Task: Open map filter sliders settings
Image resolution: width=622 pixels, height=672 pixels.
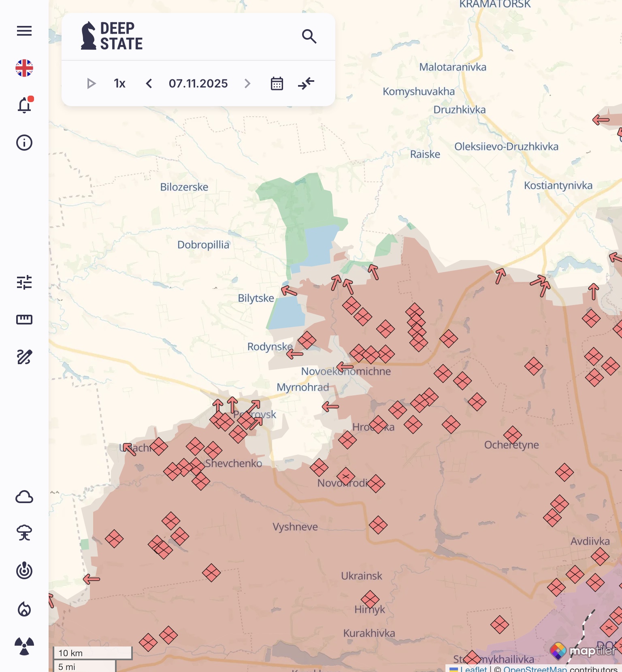Action: coord(24,282)
